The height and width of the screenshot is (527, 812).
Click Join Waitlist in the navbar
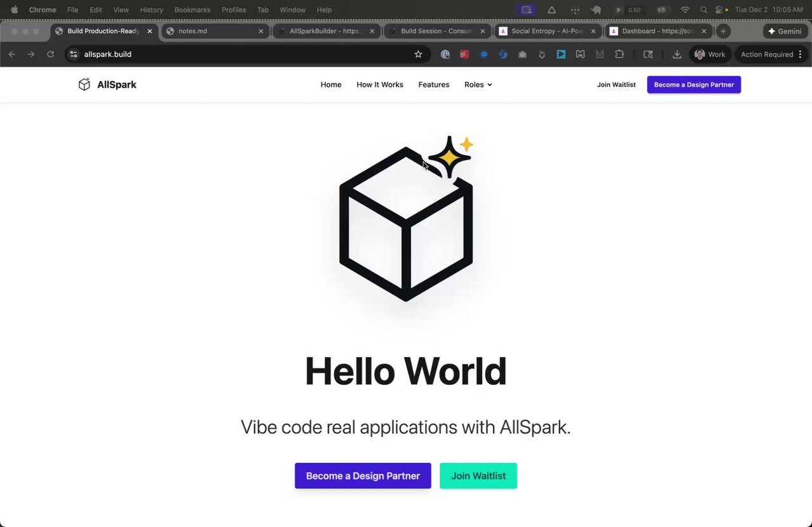click(616, 84)
